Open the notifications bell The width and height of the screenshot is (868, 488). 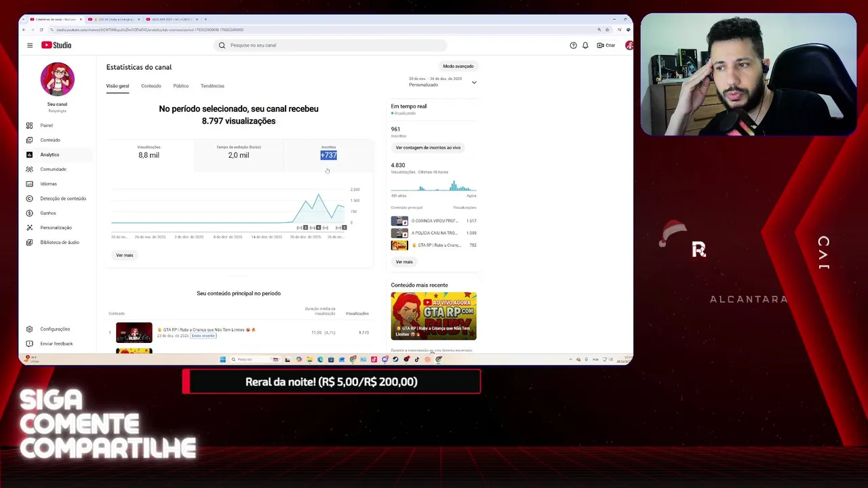pyautogui.click(x=585, y=45)
